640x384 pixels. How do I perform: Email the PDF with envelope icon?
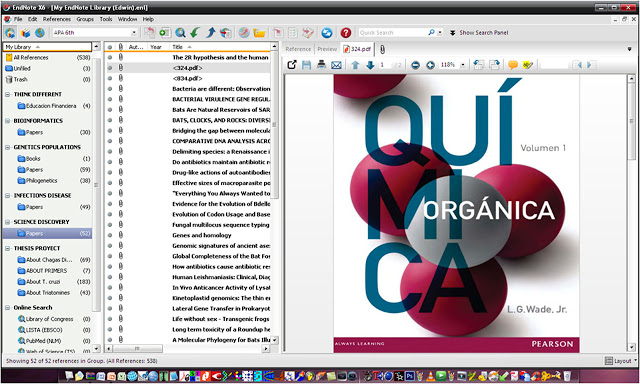point(336,65)
